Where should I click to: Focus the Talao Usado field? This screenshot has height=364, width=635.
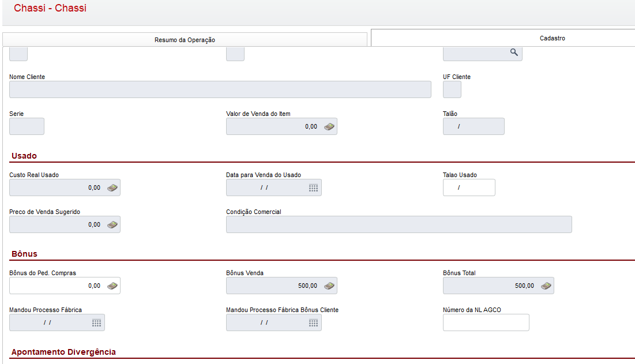[469, 187]
